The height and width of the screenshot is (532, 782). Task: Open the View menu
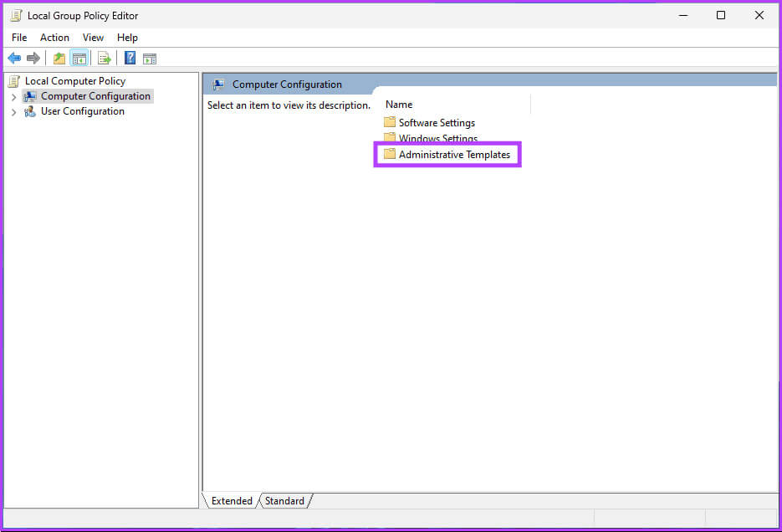pos(93,38)
